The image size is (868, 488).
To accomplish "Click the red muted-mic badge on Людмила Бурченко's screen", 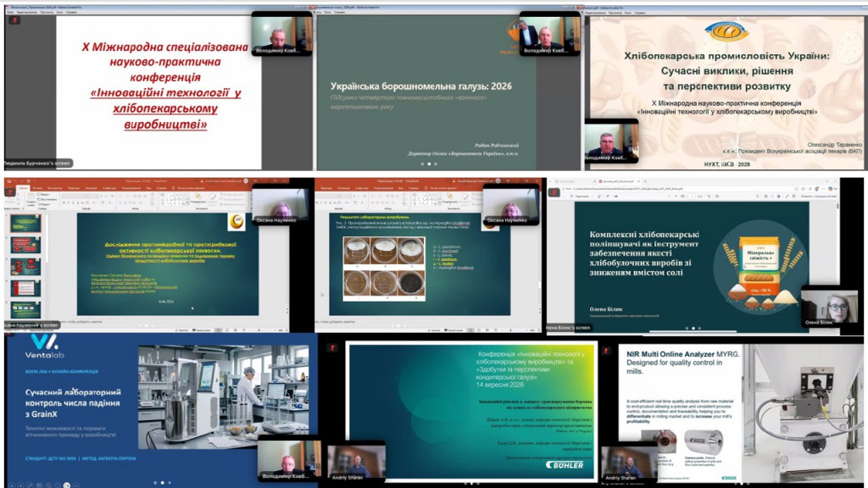I will coord(14,20).
